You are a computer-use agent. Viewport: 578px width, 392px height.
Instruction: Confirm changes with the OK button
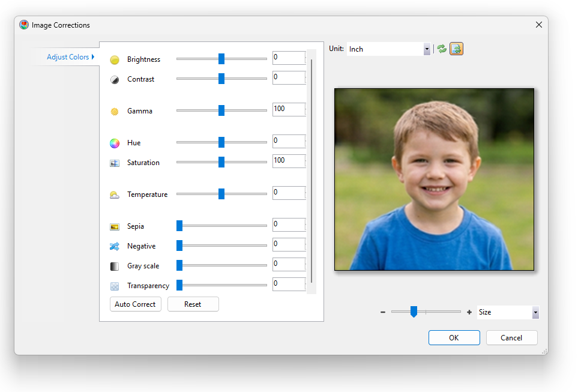click(454, 337)
